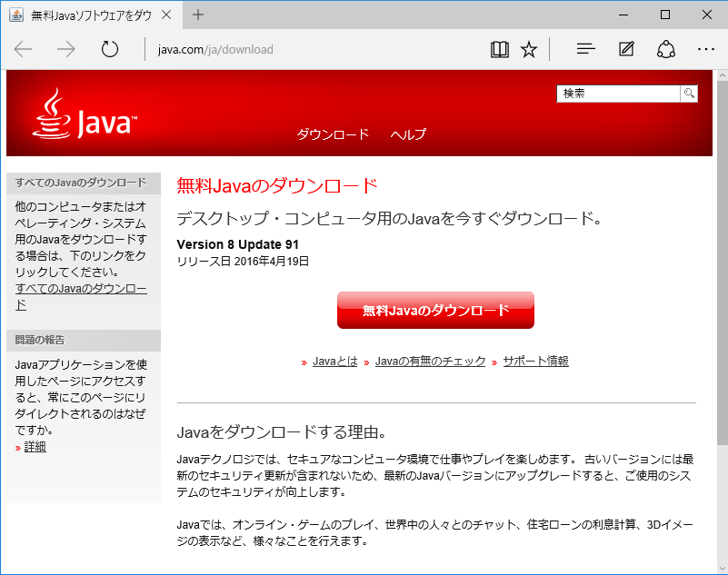Open the ダウンロード navigation menu item
Image resolution: width=728 pixels, height=575 pixels.
coord(333,134)
